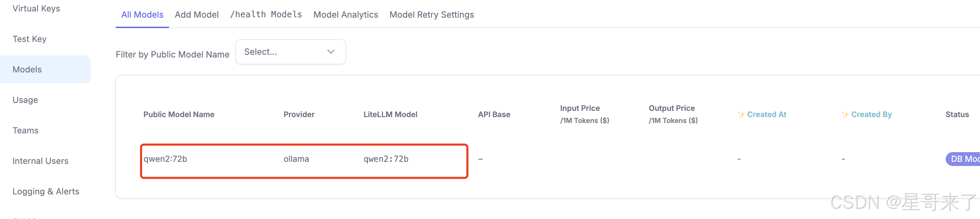
Task: Open the Virtual Keys sidebar item
Action: 36,8
